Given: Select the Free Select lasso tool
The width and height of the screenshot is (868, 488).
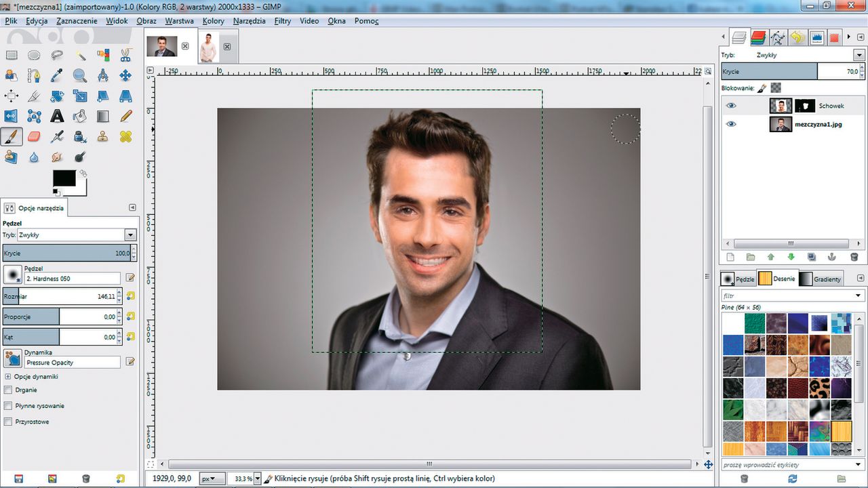Looking at the screenshot, I should coord(57,54).
